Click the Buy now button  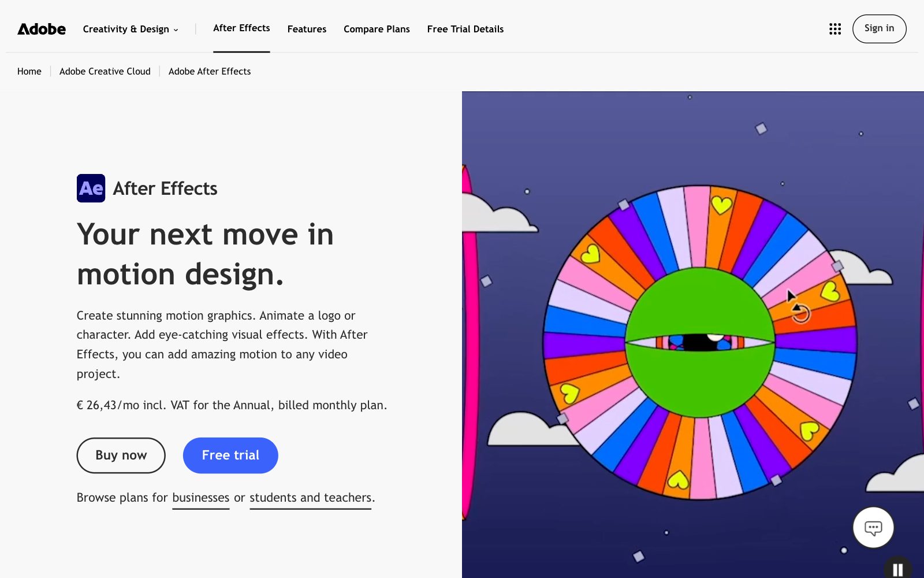(121, 455)
